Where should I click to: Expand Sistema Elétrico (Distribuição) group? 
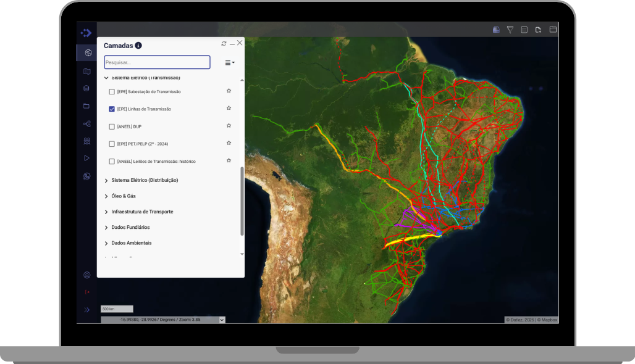106,180
